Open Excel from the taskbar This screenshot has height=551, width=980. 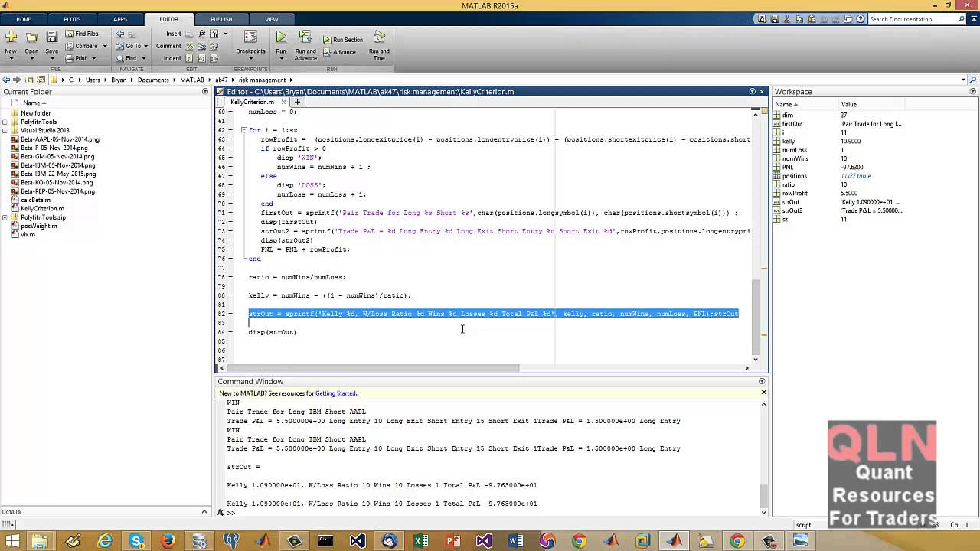421,541
